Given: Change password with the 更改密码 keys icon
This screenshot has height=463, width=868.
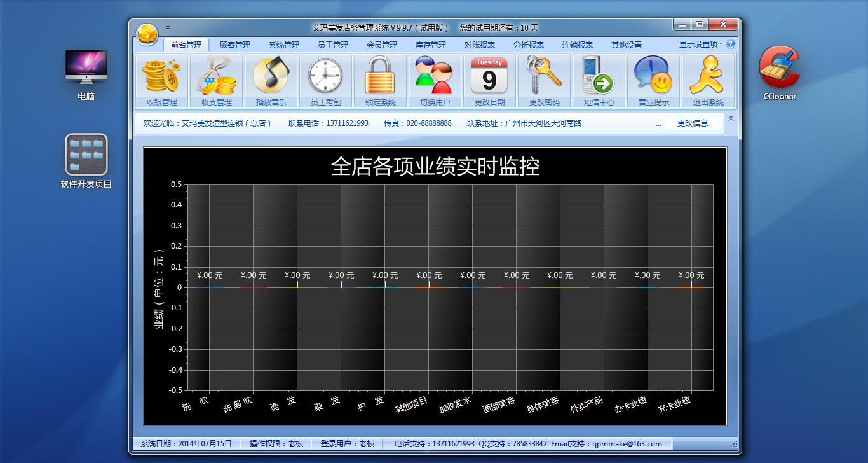Looking at the screenshot, I should coord(543,79).
